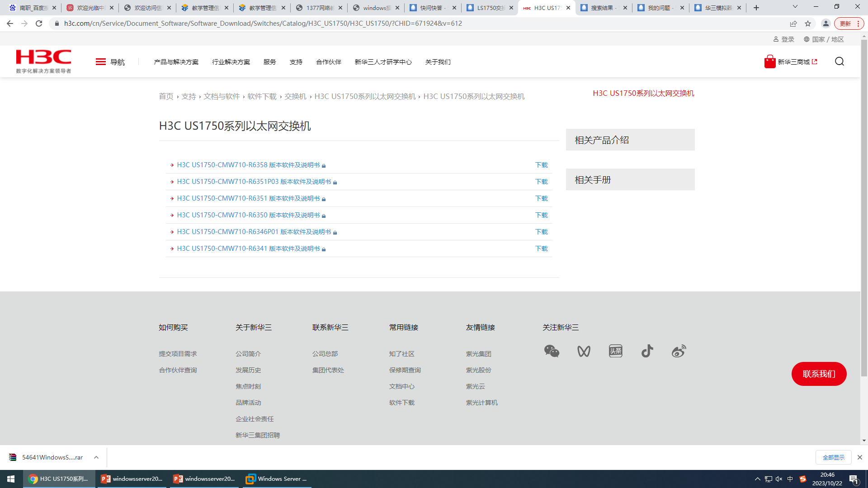
Task: Expand the downloaded rar file options chevron
Action: (x=96, y=457)
